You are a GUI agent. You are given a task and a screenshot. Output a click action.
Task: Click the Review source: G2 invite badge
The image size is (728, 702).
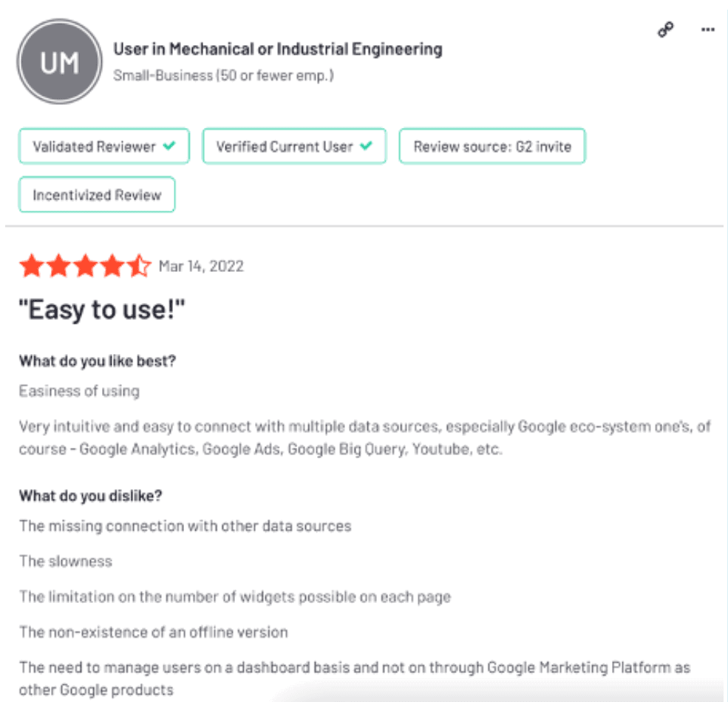(x=491, y=146)
